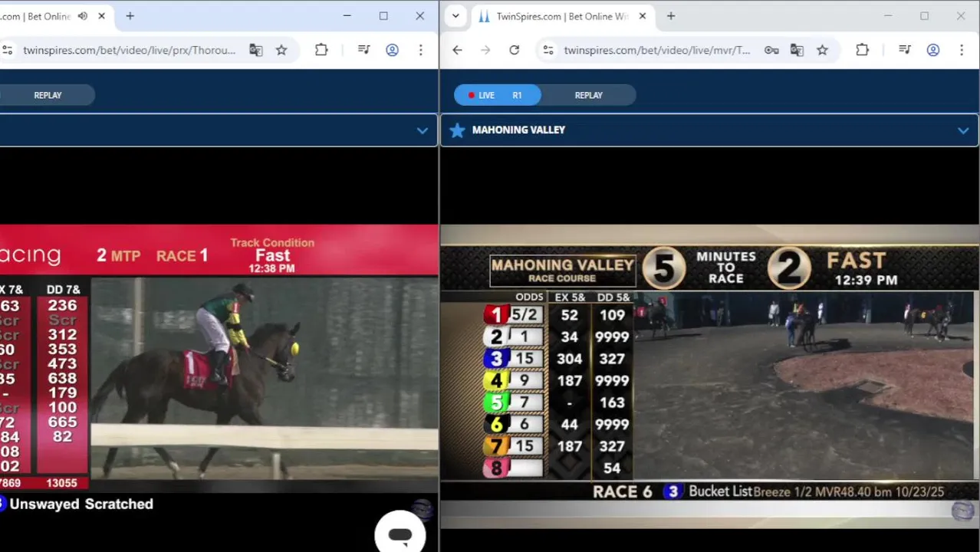Mute the audio-playing tab in left window

pyautogui.click(x=83, y=16)
